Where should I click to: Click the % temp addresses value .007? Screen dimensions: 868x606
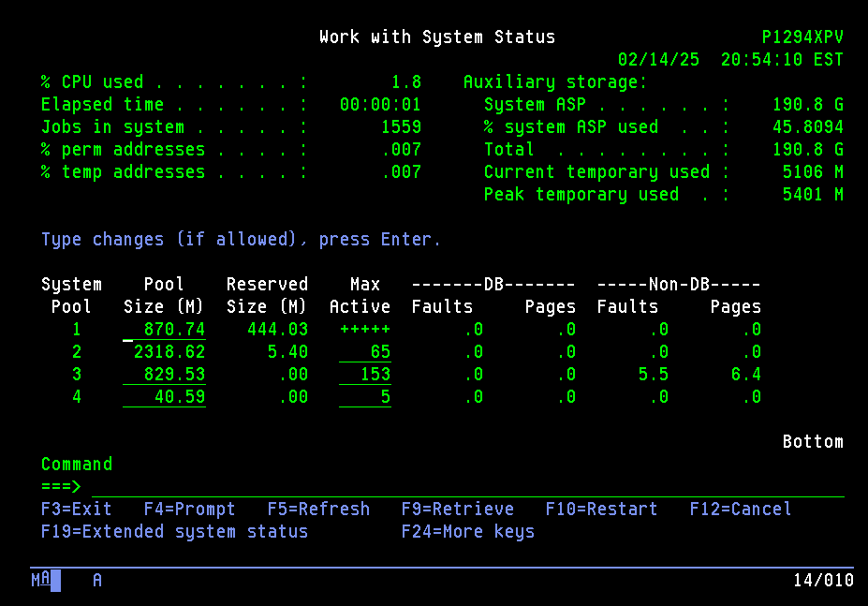click(402, 172)
